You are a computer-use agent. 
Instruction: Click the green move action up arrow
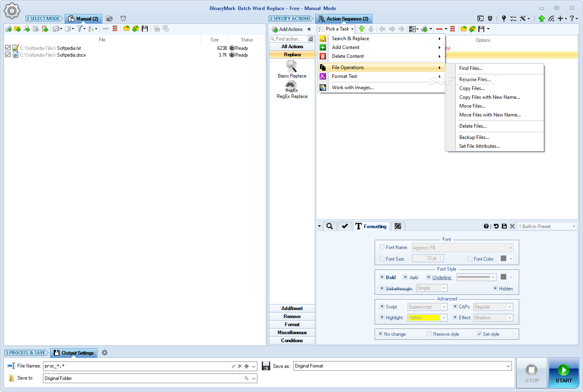(362, 29)
